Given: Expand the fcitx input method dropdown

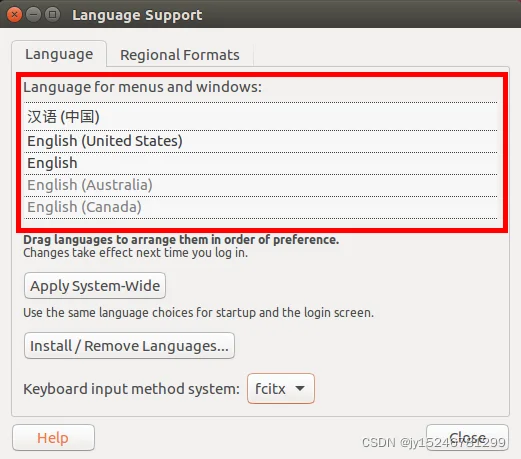Looking at the screenshot, I should [281, 389].
